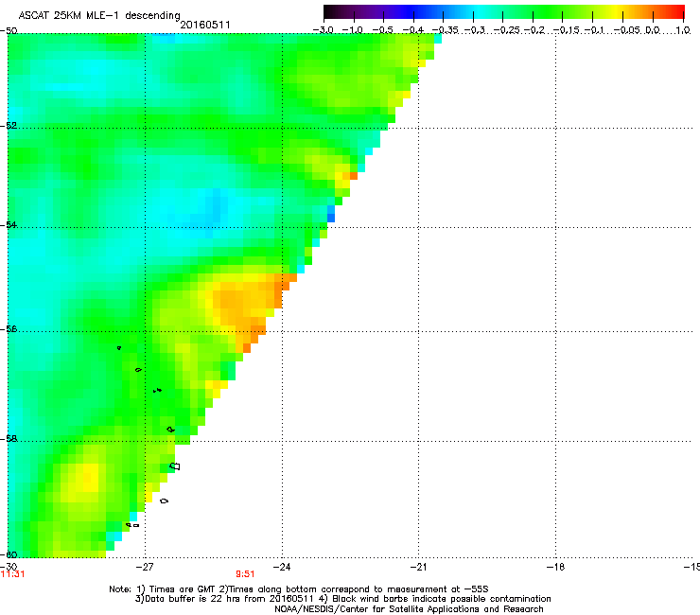700x615 pixels.
Task: Click the -3.0 label on the color scale
Action: (323, 30)
